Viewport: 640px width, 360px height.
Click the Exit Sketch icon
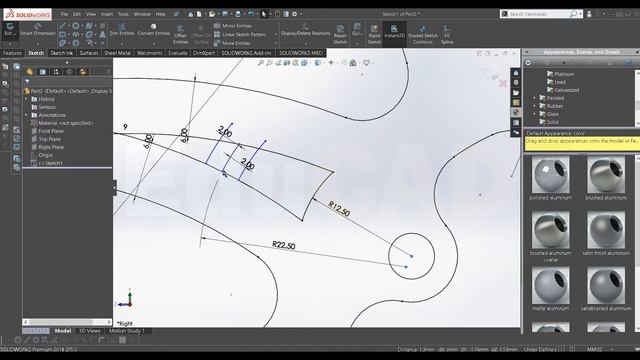click(9, 29)
